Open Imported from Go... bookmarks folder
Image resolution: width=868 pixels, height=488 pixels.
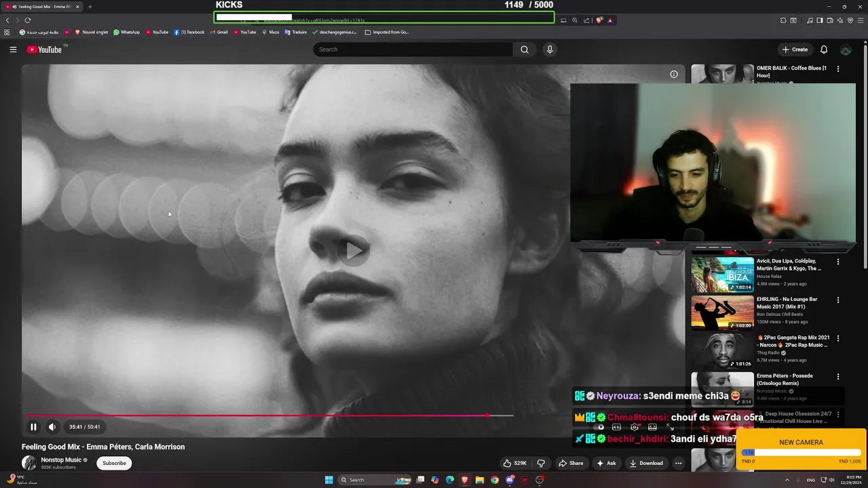click(387, 32)
